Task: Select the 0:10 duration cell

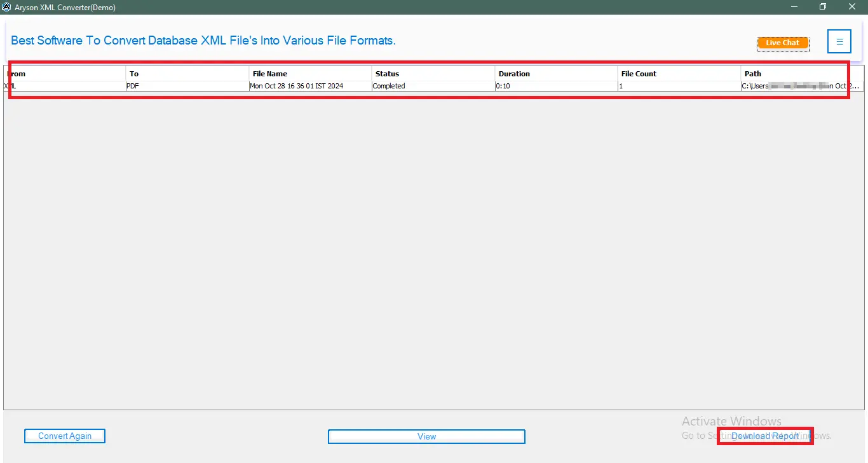Action: (557, 86)
